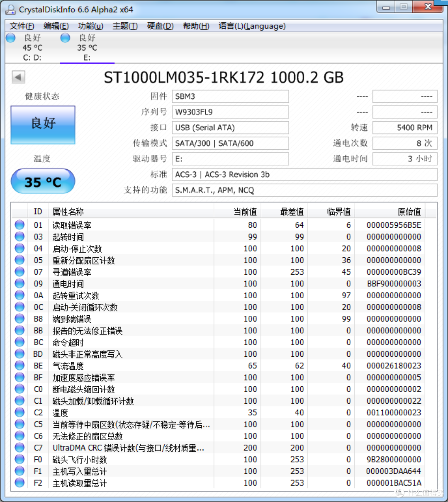Image resolution: width=448 pixels, height=502 pixels.
Task: Click raw value 000005956B5E
Action: 394,225
